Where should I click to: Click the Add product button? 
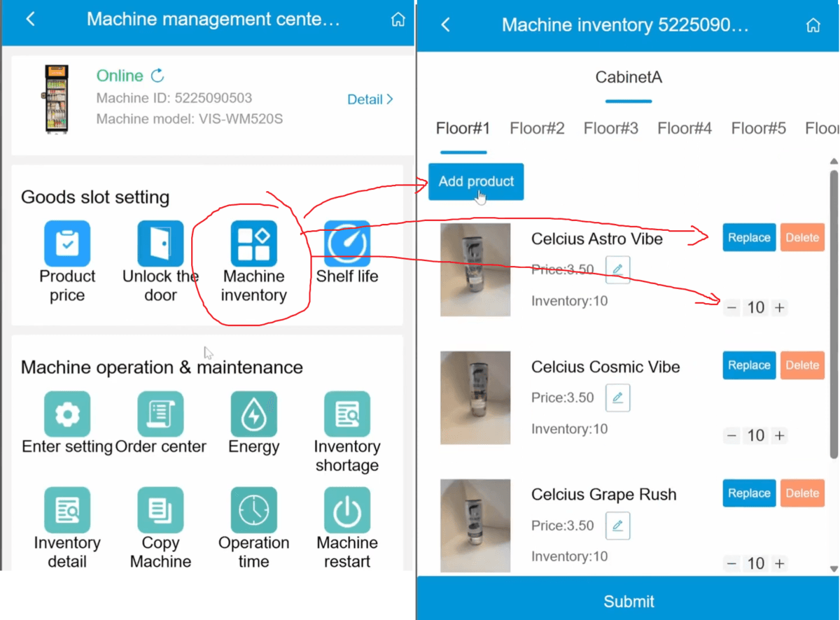click(x=476, y=181)
